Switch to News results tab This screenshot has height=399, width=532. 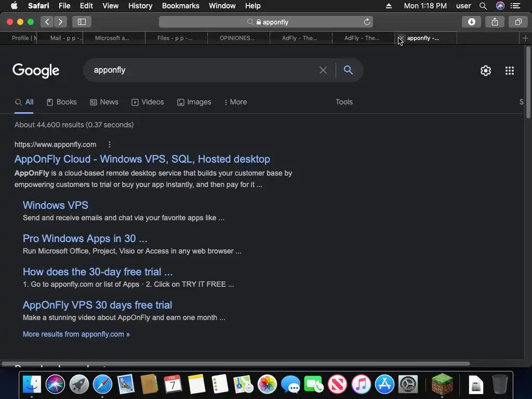pyautogui.click(x=104, y=102)
